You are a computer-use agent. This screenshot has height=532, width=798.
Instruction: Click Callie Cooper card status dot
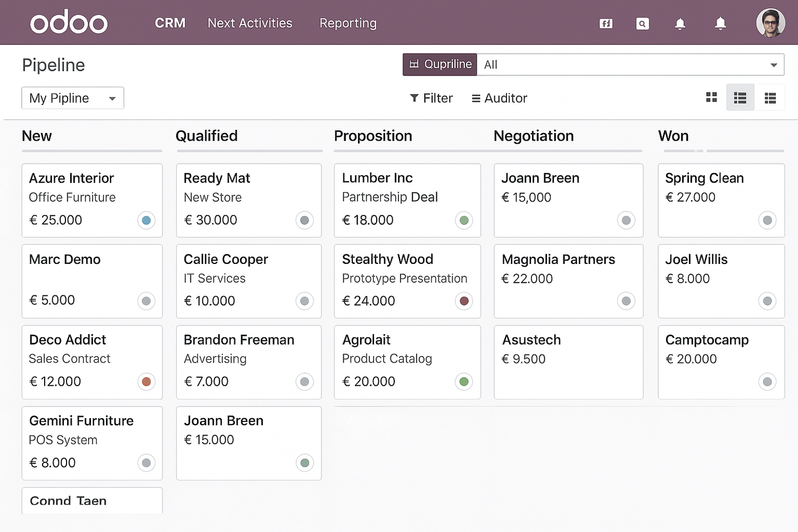[304, 301]
